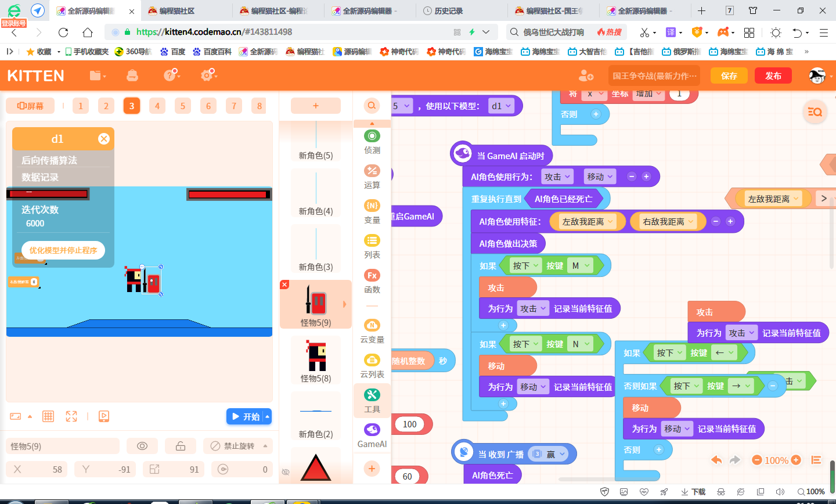Screen dimensions: 836x504
Task: Start the project with 开始 button
Action: coord(245,416)
